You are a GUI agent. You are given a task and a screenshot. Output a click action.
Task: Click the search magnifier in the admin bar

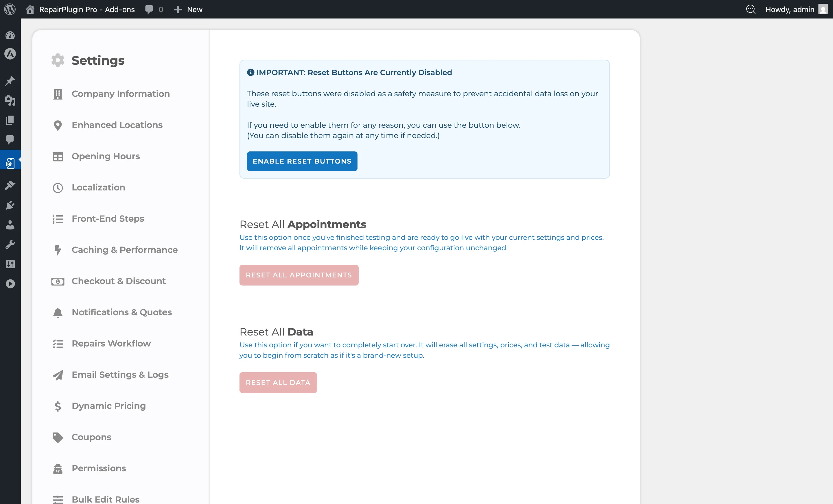751,9
